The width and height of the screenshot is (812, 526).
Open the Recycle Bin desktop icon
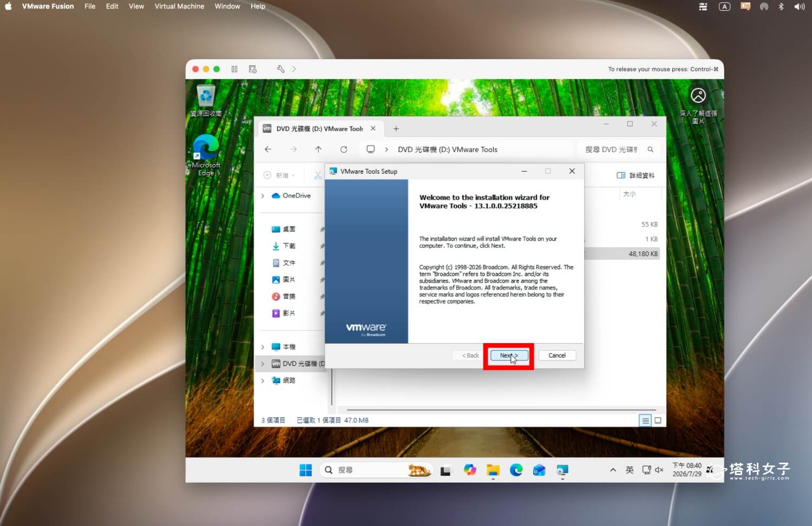coord(206,101)
